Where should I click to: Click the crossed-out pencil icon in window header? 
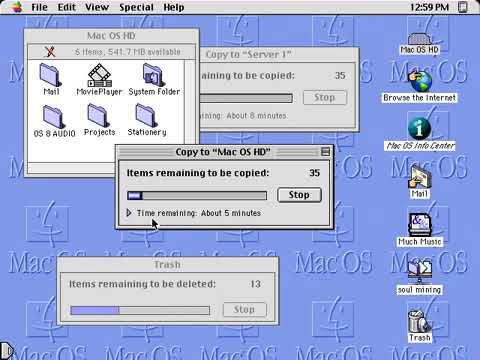[x=49, y=52]
